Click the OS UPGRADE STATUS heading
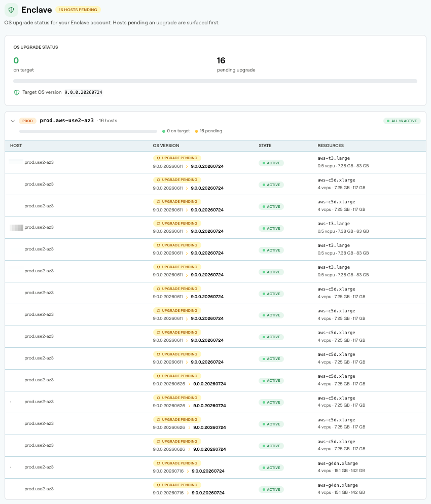 click(35, 47)
